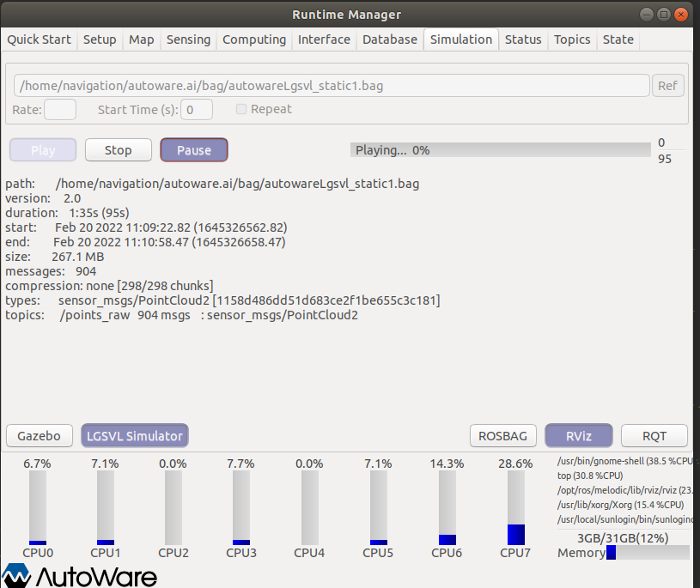Click the Memory usage bar

click(648, 552)
